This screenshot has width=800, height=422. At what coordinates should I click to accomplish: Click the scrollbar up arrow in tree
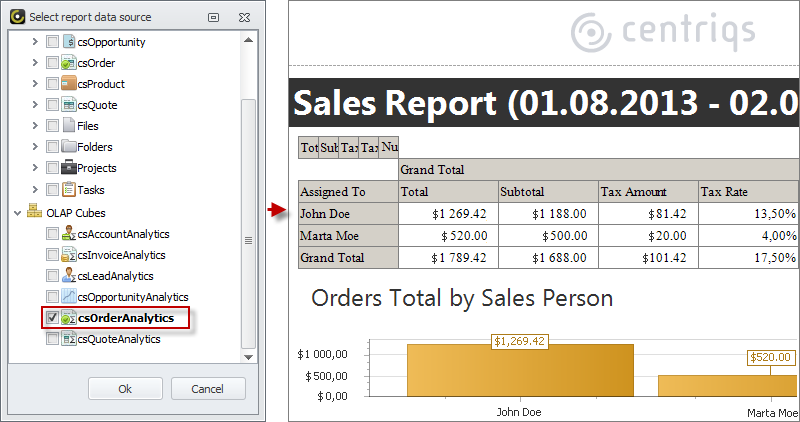point(248,39)
